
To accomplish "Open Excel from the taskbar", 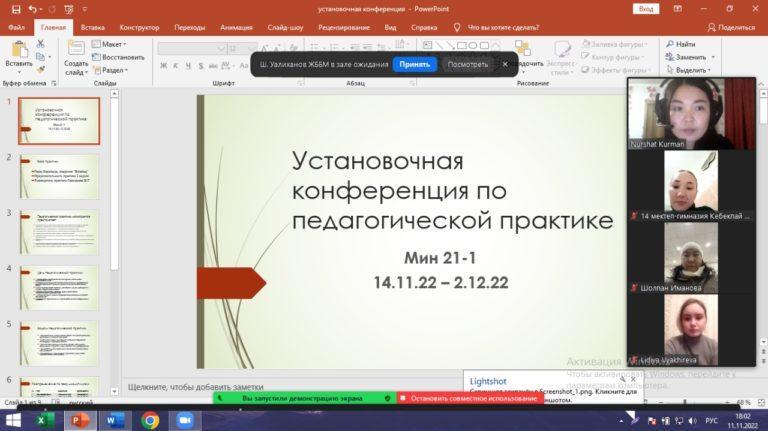I will coord(45,420).
